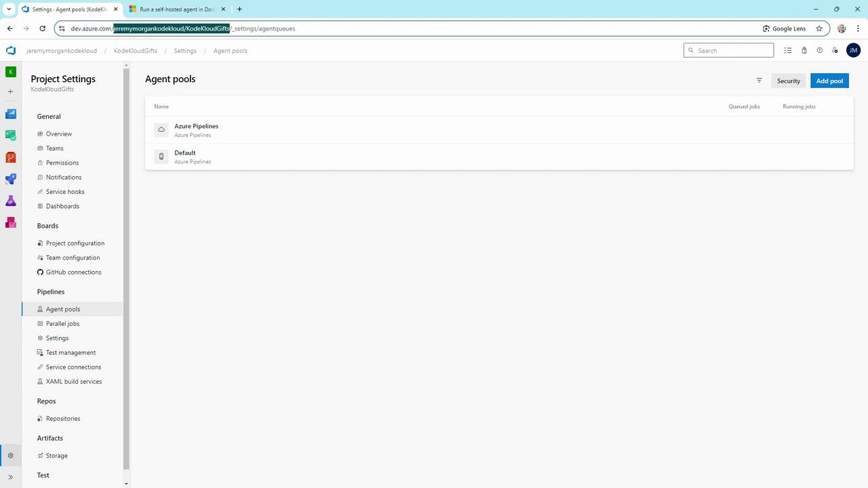Viewport: 868px width, 488px height.
Task: Open Notifications settings
Action: point(63,178)
